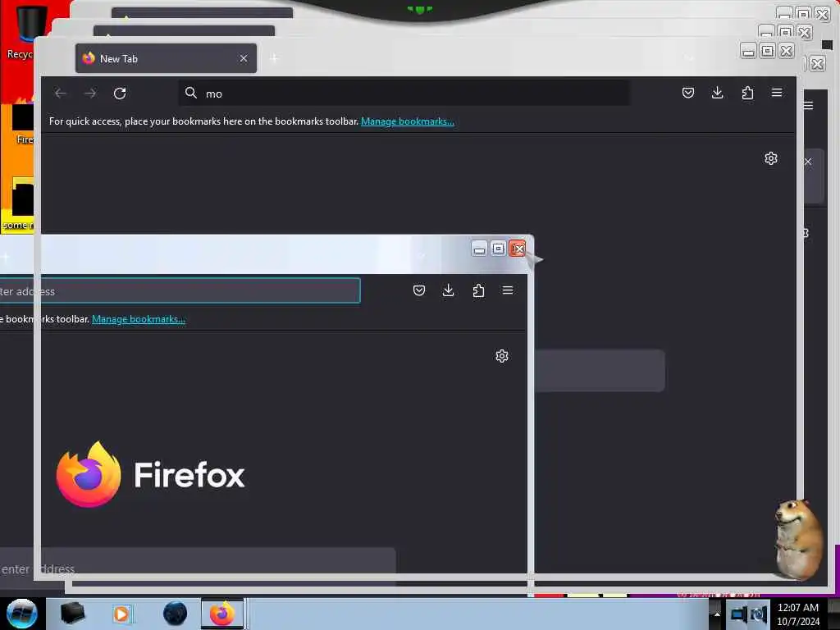Image resolution: width=840 pixels, height=630 pixels.
Task: Open New Tab page settings gear in main window
Action: (x=771, y=158)
